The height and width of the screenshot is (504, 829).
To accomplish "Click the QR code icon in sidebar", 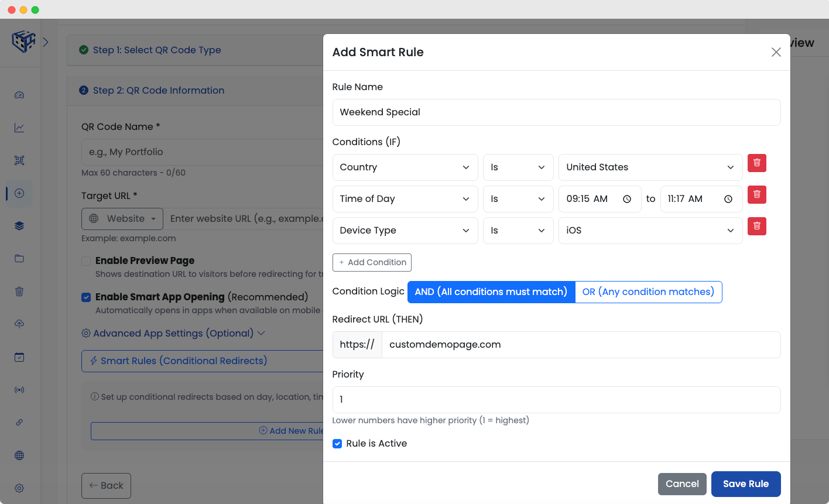I will tap(19, 160).
